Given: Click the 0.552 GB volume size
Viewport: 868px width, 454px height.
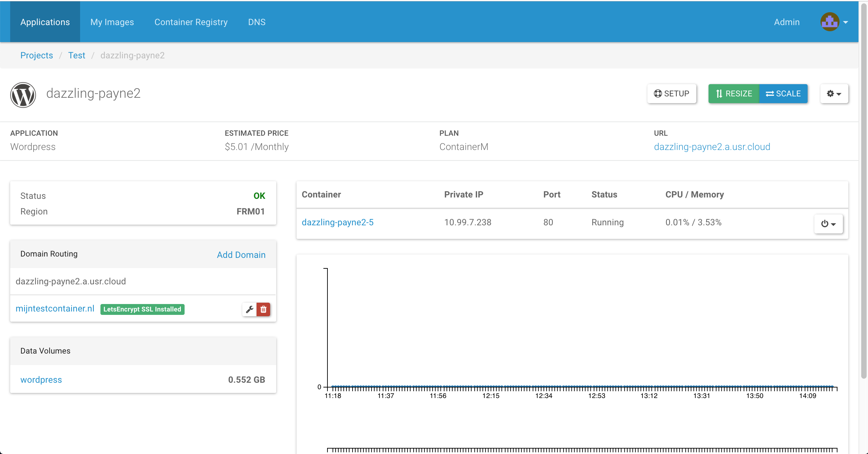Looking at the screenshot, I should pyautogui.click(x=246, y=380).
